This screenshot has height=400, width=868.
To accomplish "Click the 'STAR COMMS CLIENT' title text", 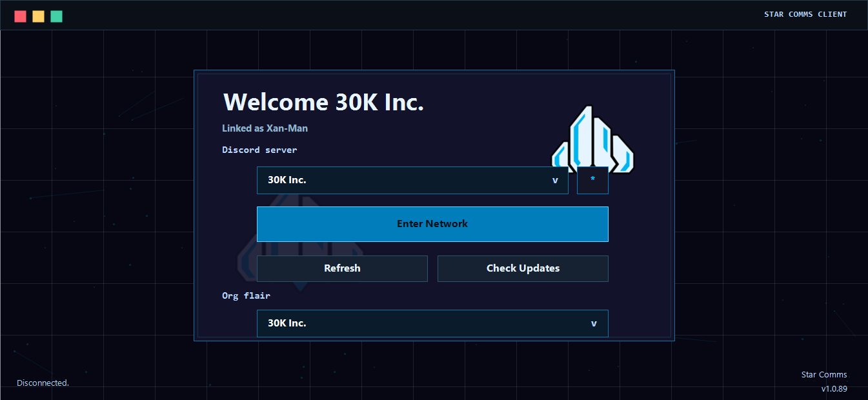I will click(x=805, y=14).
